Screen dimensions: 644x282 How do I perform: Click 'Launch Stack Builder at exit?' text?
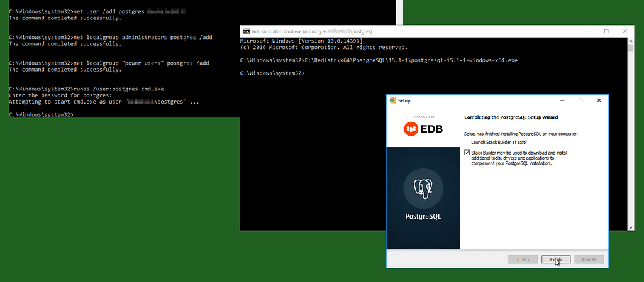tap(499, 142)
